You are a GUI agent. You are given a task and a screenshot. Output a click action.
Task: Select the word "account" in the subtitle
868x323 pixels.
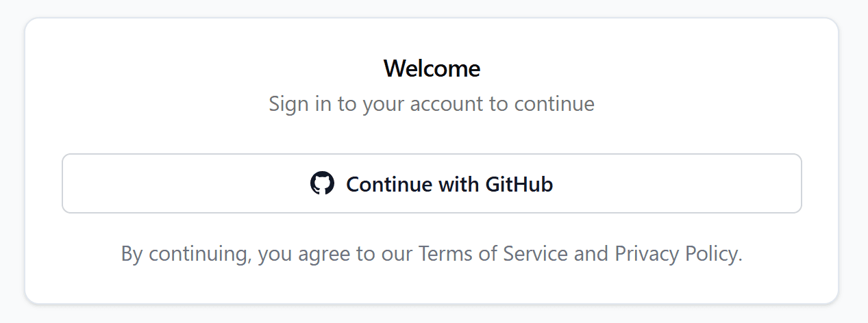click(x=447, y=104)
